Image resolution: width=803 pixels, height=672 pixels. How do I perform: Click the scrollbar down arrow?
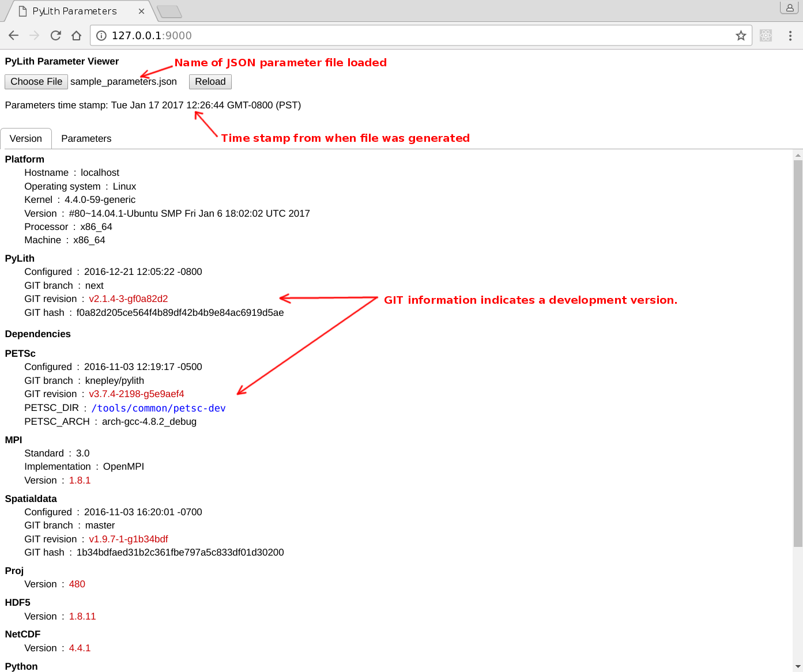(x=798, y=666)
